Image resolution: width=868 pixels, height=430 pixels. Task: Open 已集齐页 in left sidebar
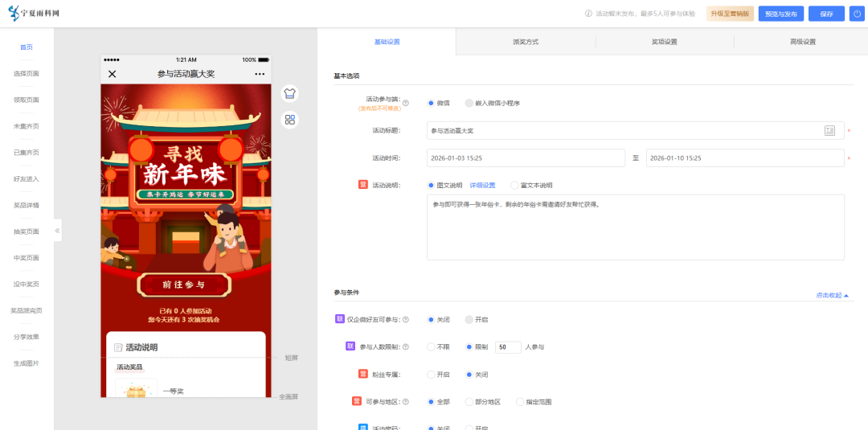coord(27,152)
